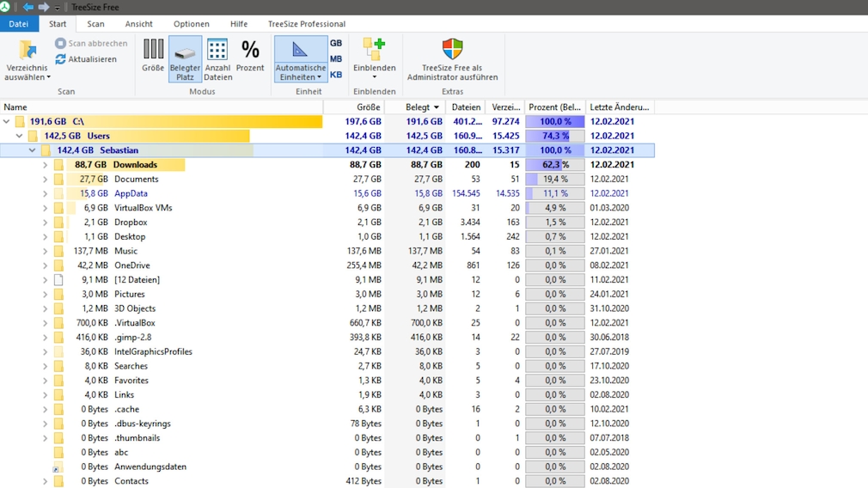
Task: Open the Einblenden dropdown
Action: click(x=374, y=58)
